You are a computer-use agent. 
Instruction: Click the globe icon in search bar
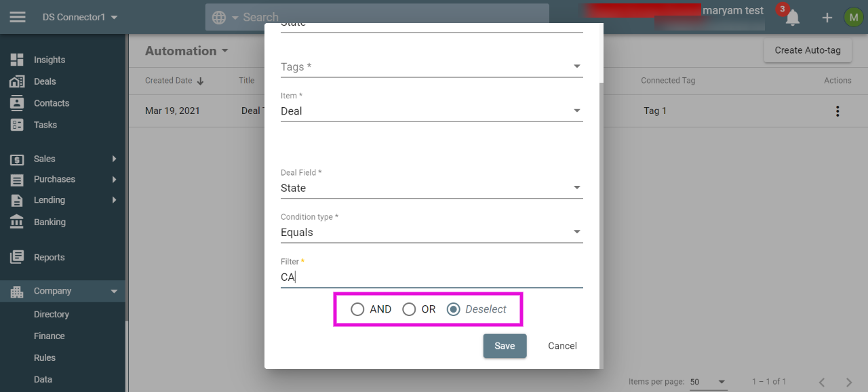click(219, 18)
